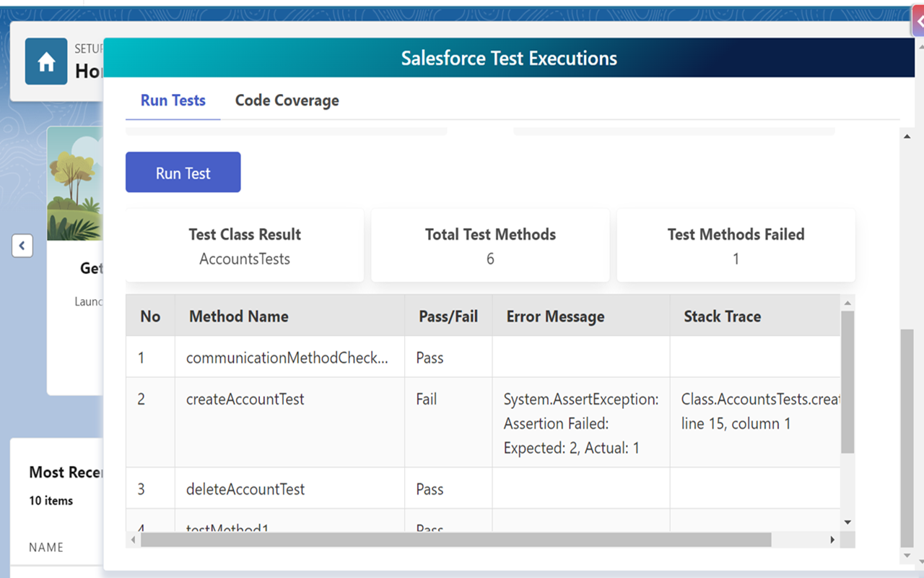Select the Total Test Methods card

(490, 246)
